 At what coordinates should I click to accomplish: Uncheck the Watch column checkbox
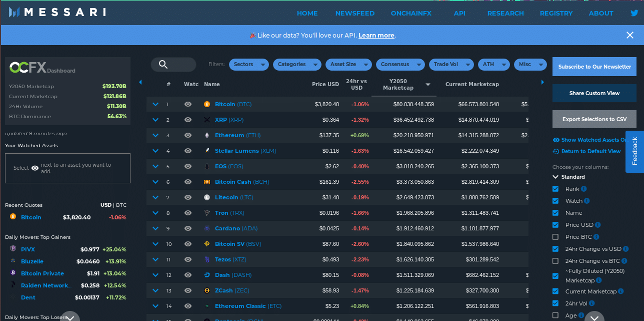(555, 201)
